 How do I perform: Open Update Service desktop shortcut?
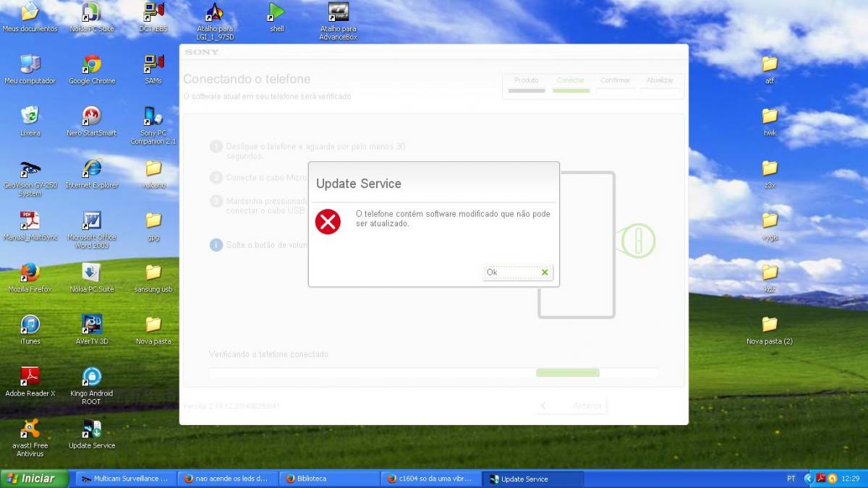(x=91, y=434)
